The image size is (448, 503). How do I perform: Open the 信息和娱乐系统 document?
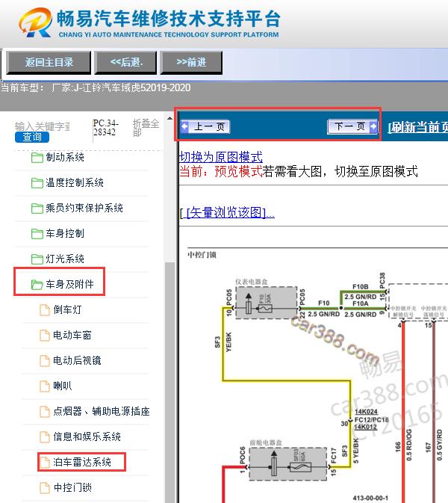(87, 436)
